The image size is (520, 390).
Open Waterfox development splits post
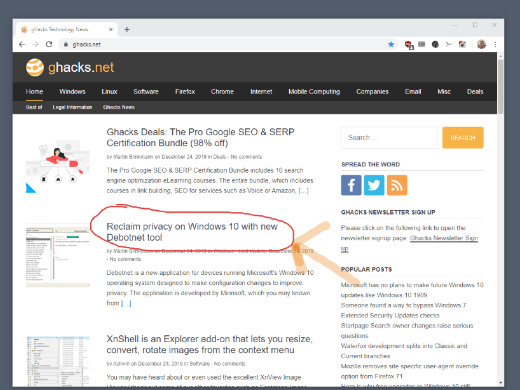[404, 351]
